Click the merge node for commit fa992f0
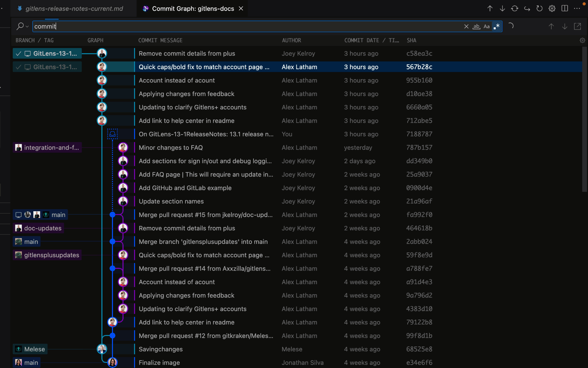Screen dimensions: 588x368 112,215
